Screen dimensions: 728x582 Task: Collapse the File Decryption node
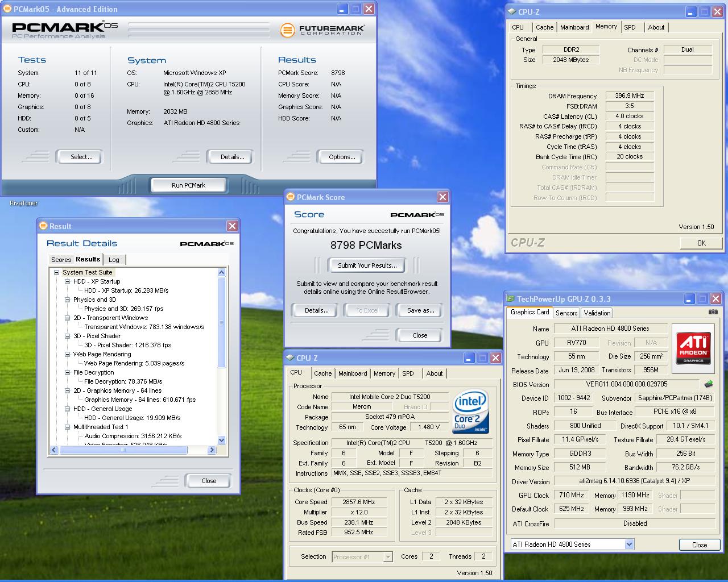[x=68, y=372]
